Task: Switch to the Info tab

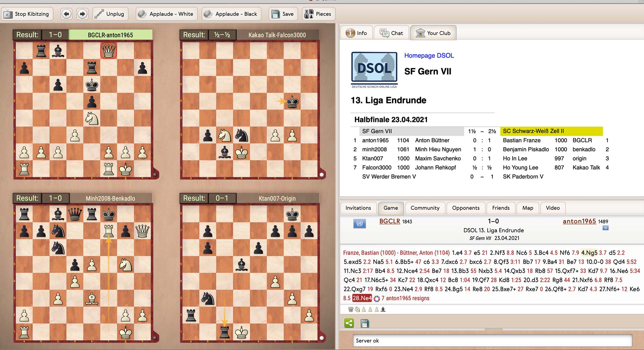Action: tap(356, 33)
